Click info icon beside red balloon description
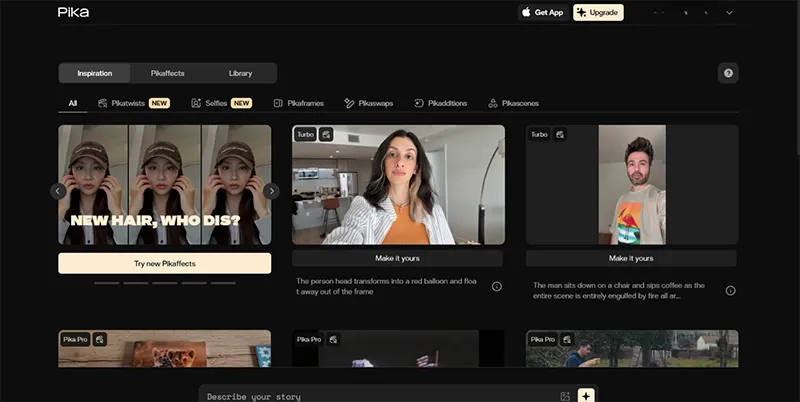This screenshot has width=800, height=402. (497, 287)
